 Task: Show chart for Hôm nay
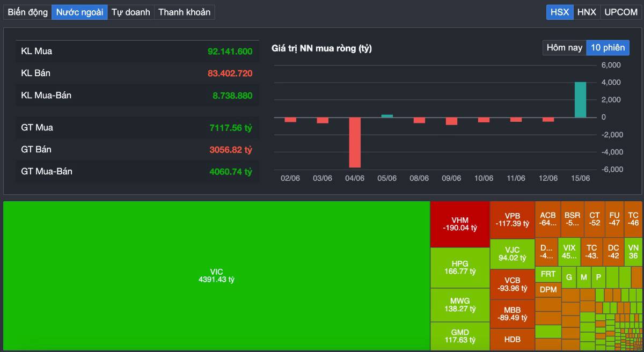pos(565,48)
